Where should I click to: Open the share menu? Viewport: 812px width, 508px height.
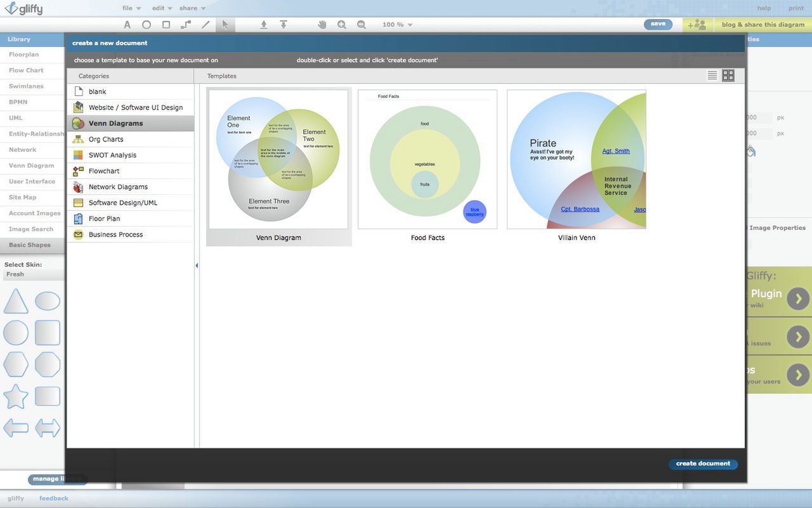point(192,8)
